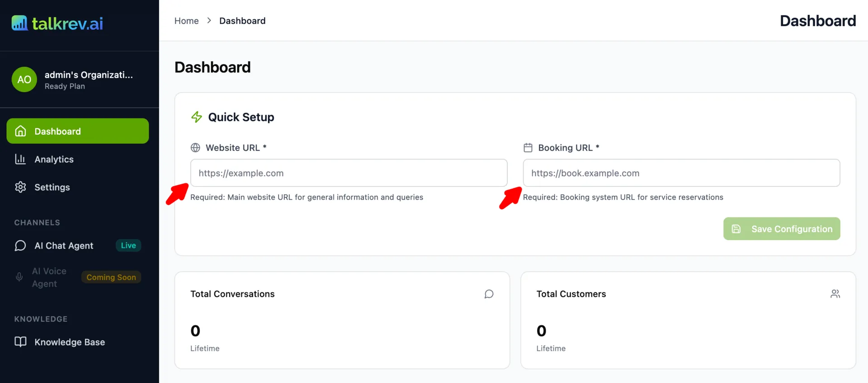Go to Settings in the sidebar
The height and width of the screenshot is (383, 868).
pos(52,187)
